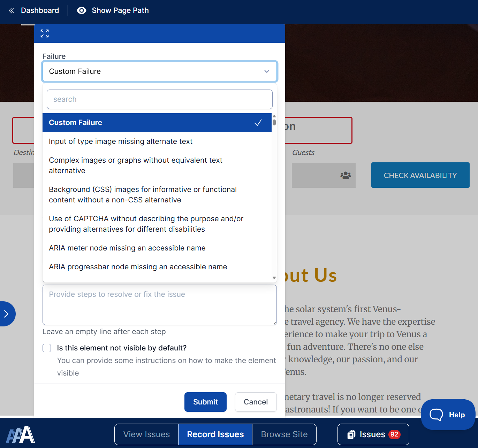Check 'Is this element not visible by default?'
Screen dimensions: 478x448
click(47, 348)
